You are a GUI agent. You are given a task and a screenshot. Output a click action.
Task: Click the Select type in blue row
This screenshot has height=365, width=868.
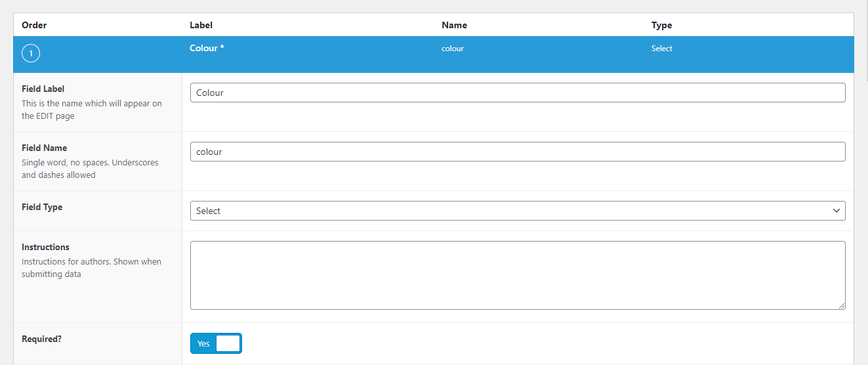pos(662,49)
